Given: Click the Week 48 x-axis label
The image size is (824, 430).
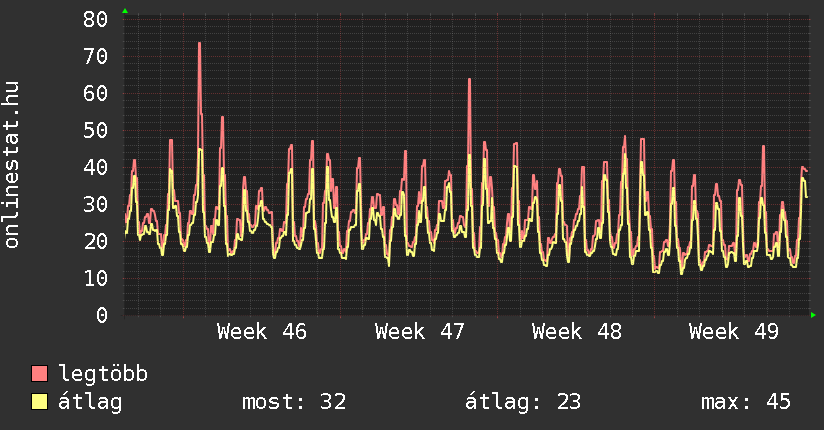Looking at the screenshot, I should coord(577,332).
